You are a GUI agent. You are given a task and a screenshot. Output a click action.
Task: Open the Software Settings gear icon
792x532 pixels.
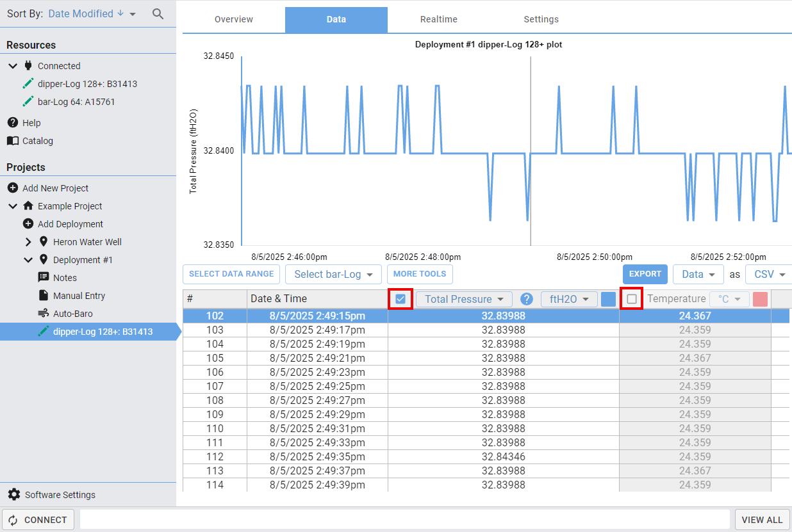[x=13, y=494]
